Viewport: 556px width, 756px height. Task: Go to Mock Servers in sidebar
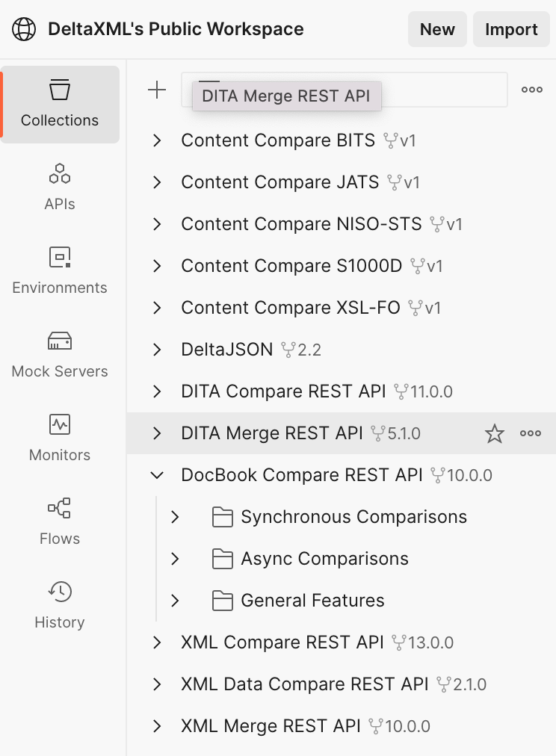(60, 354)
